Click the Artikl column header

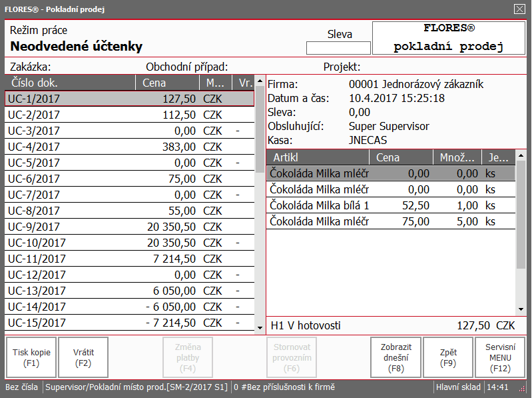click(318, 157)
